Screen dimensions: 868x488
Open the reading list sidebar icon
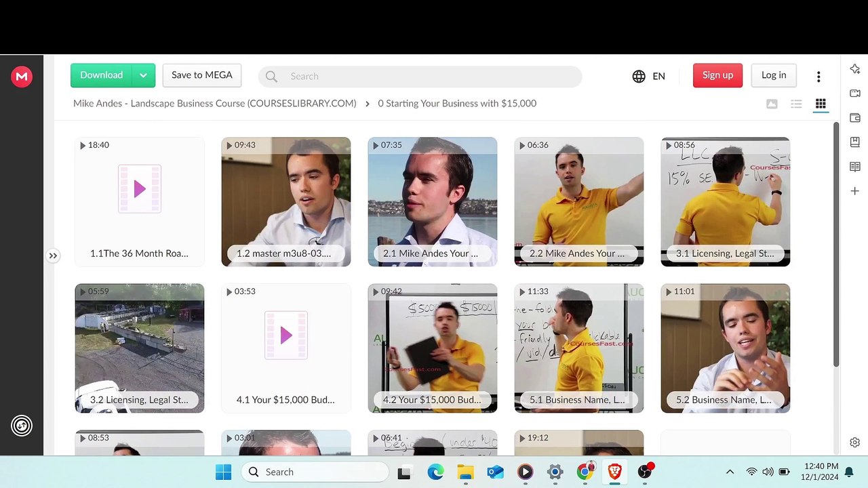tap(854, 167)
